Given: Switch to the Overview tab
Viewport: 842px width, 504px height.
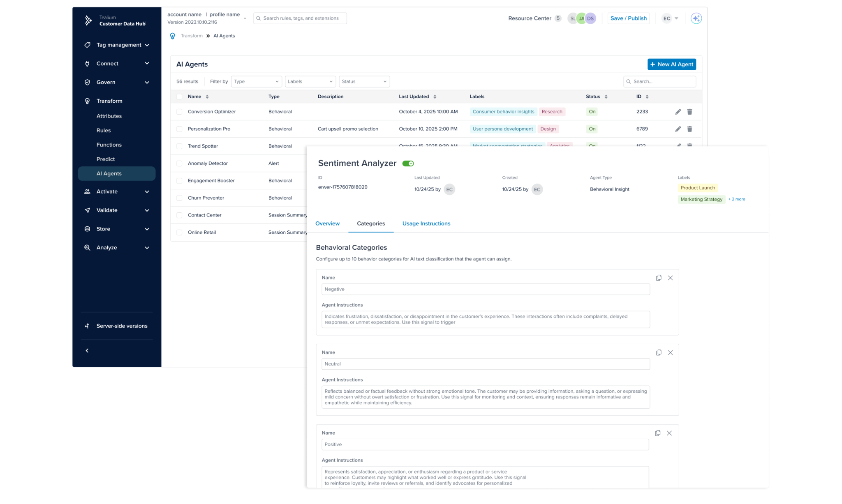Looking at the screenshot, I should pos(327,224).
